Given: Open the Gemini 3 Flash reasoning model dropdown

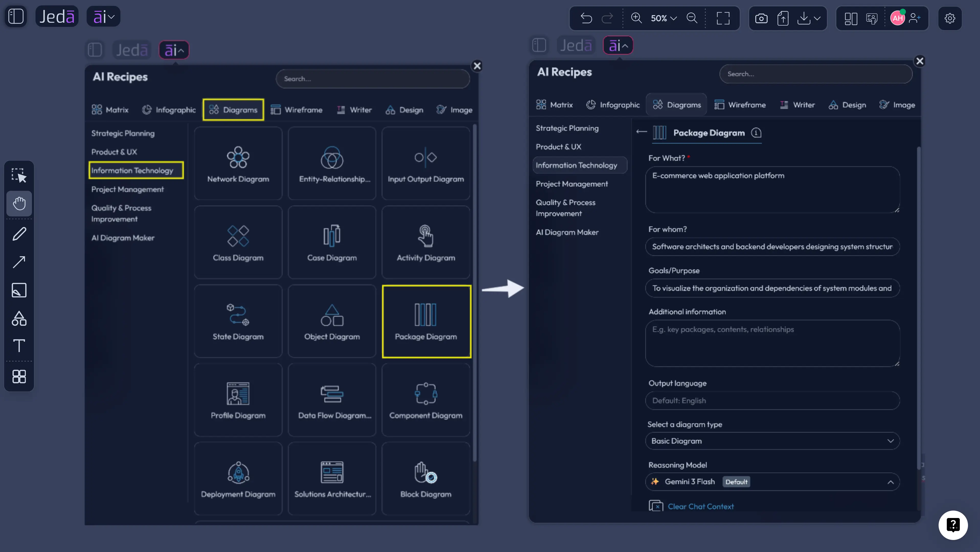Looking at the screenshot, I should pyautogui.click(x=773, y=482).
